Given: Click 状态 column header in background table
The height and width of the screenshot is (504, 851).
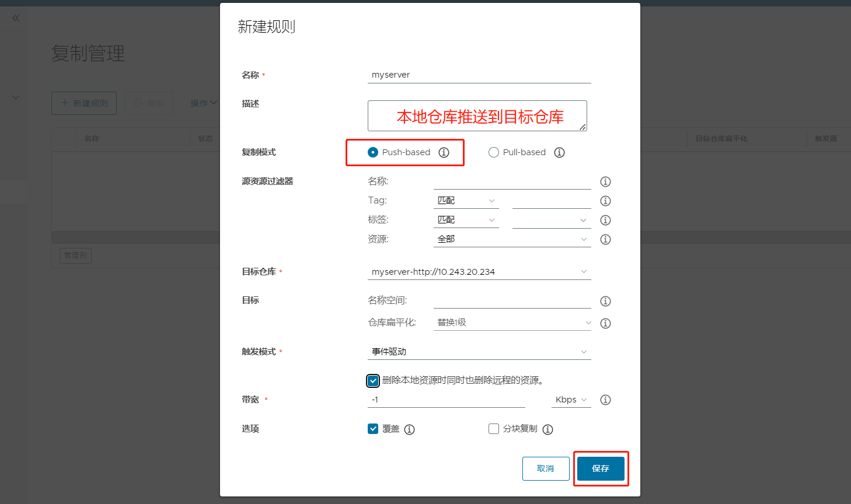Looking at the screenshot, I should (x=205, y=139).
